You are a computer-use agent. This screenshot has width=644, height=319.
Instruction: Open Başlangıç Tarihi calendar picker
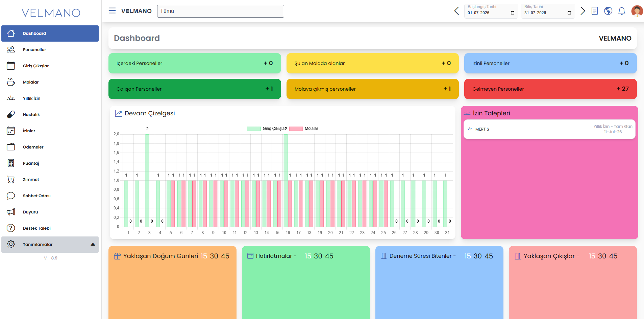(x=513, y=13)
